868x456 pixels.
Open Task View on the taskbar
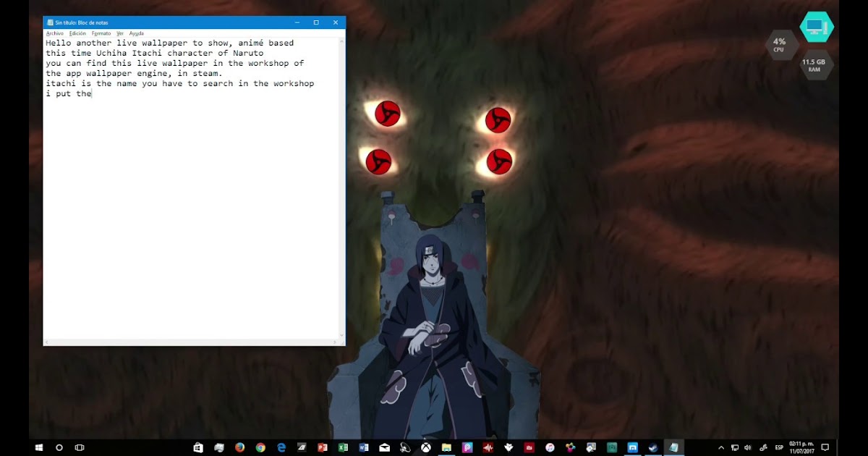point(80,448)
